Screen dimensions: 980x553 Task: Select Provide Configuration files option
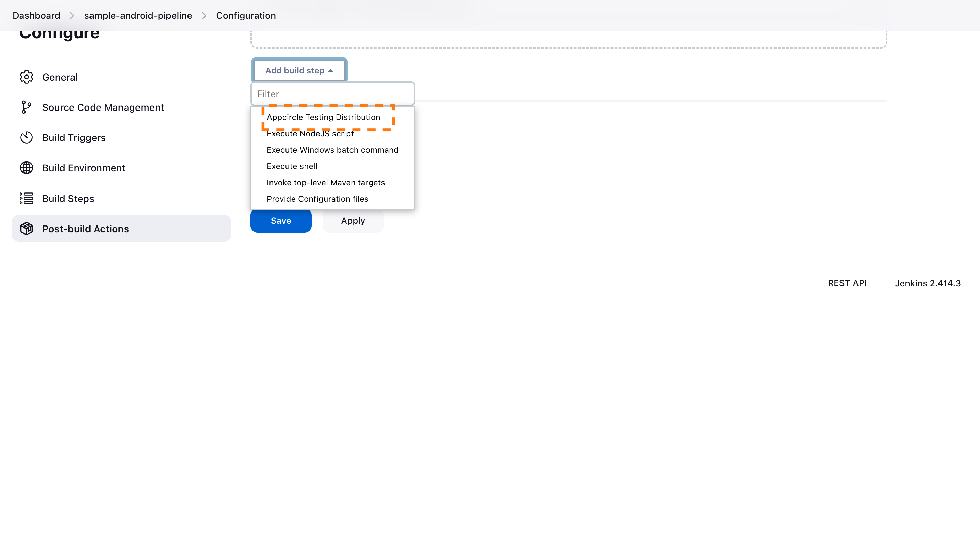[x=317, y=199]
